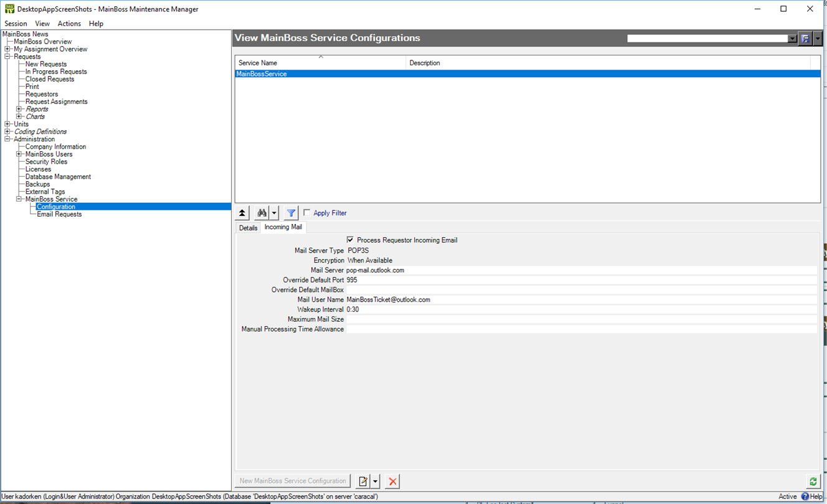
Task: Expand the Coding Definitions node
Action: coord(7,132)
